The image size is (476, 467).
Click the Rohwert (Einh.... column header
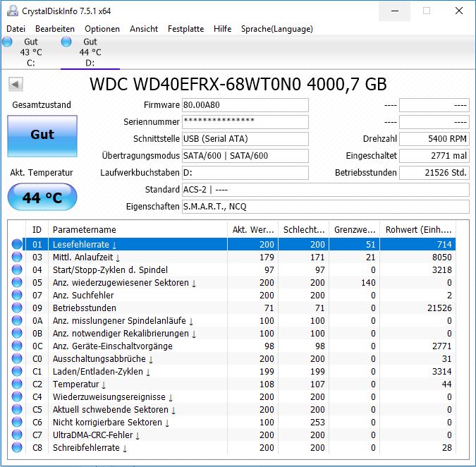pos(417,229)
